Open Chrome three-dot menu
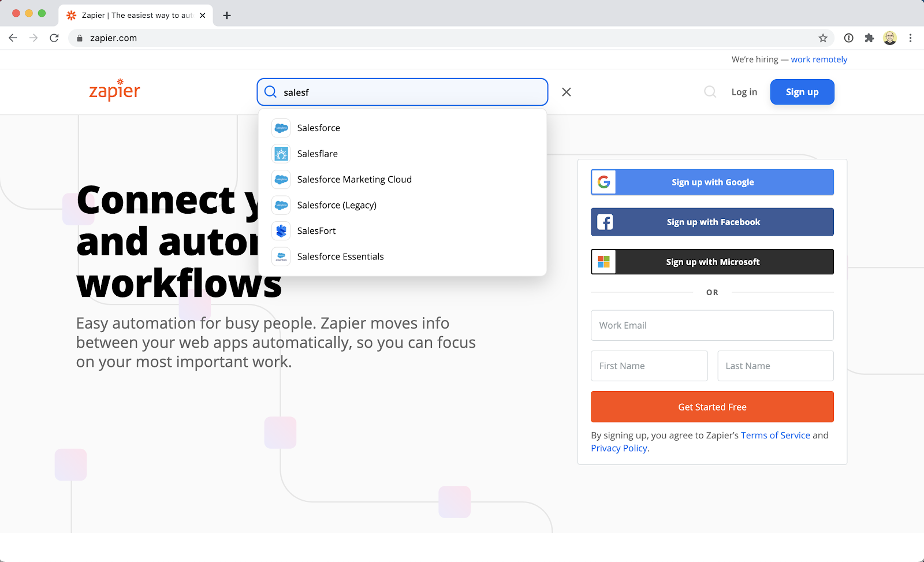The image size is (924, 562). point(910,38)
